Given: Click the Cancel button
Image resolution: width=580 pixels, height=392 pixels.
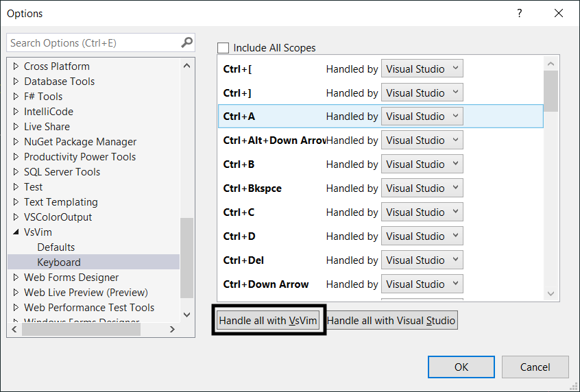Looking at the screenshot, I should (x=535, y=367).
